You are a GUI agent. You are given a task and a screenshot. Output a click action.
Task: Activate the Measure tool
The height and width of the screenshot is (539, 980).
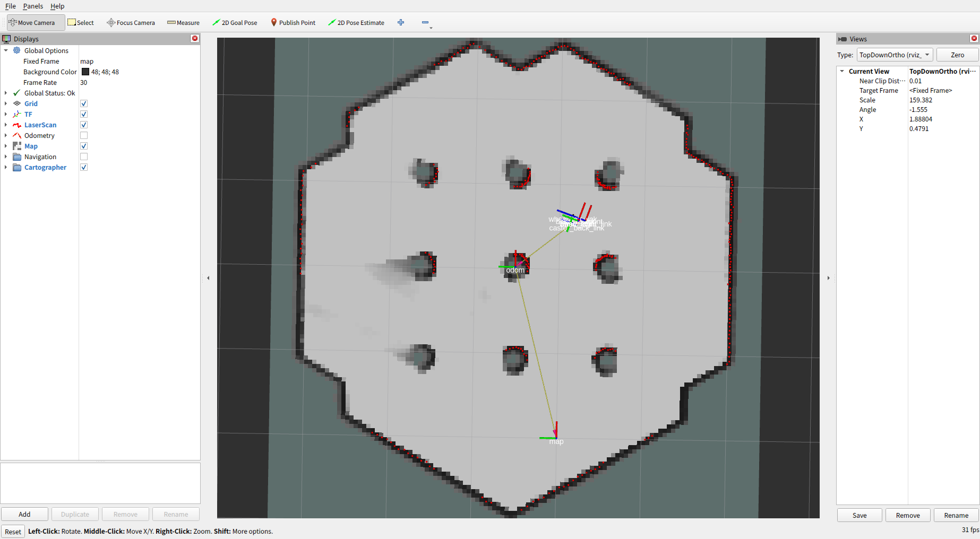coord(183,22)
